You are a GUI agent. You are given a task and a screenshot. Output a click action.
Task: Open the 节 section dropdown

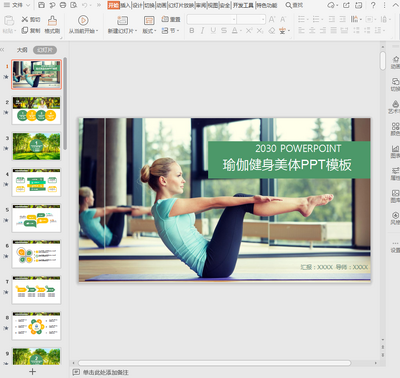click(x=170, y=31)
